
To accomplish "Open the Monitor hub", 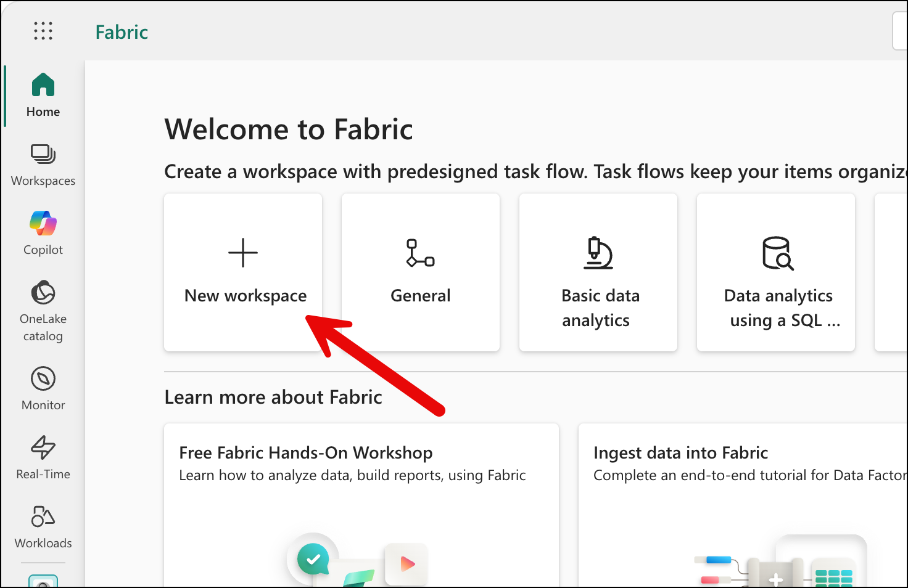I will [43, 388].
